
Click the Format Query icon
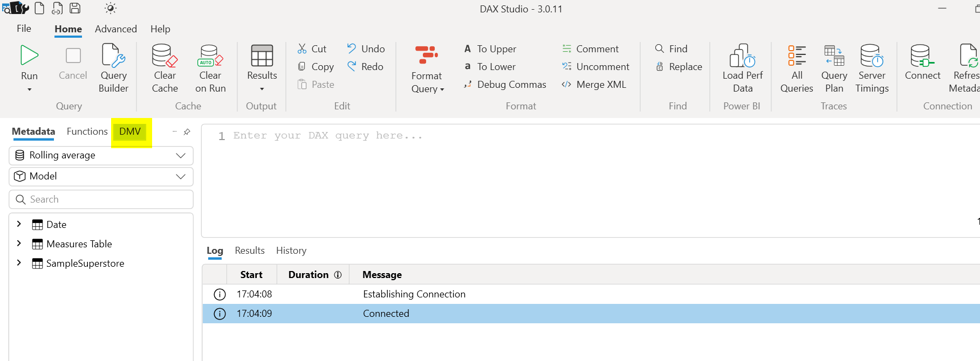pyautogui.click(x=426, y=55)
